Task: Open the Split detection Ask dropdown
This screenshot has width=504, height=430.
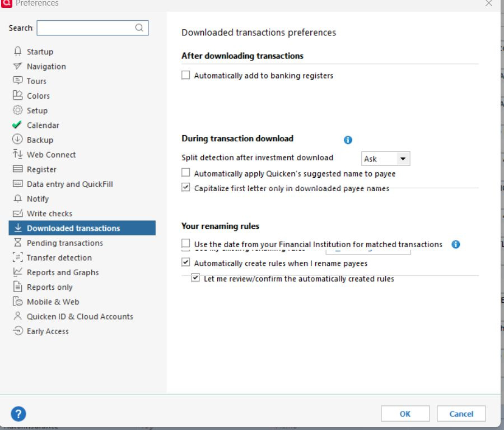Action: pos(385,159)
